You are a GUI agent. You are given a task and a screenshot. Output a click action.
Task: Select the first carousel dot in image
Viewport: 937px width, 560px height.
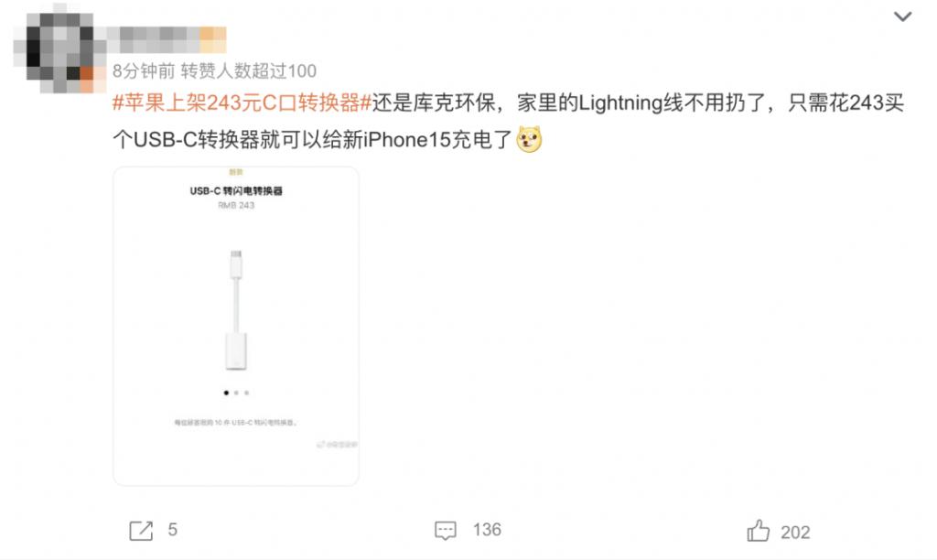(226, 393)
